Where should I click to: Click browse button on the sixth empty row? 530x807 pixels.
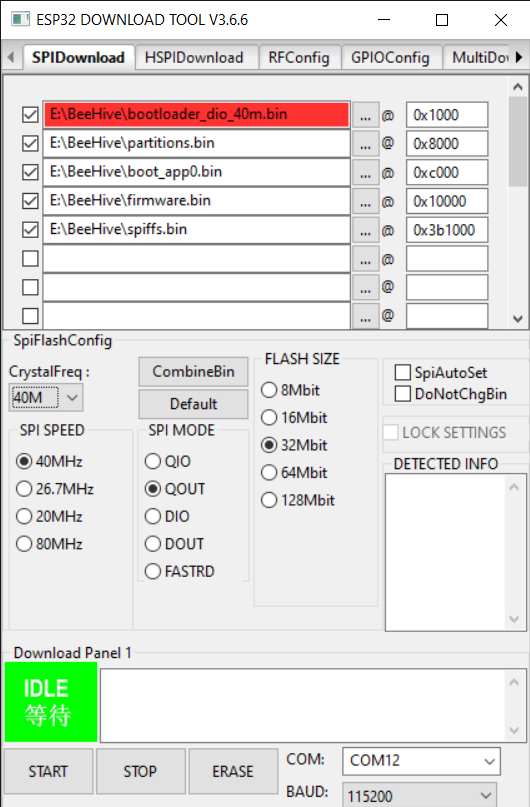point(365,259)
